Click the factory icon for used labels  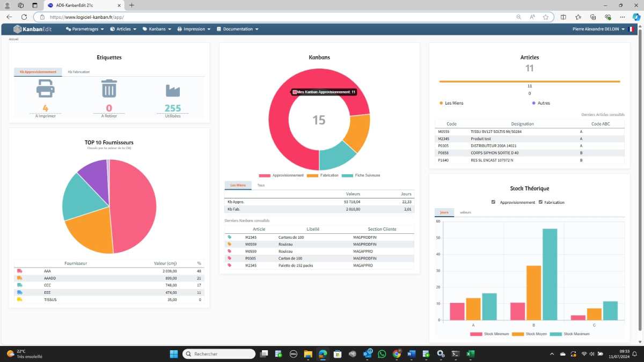click(173, 90)
